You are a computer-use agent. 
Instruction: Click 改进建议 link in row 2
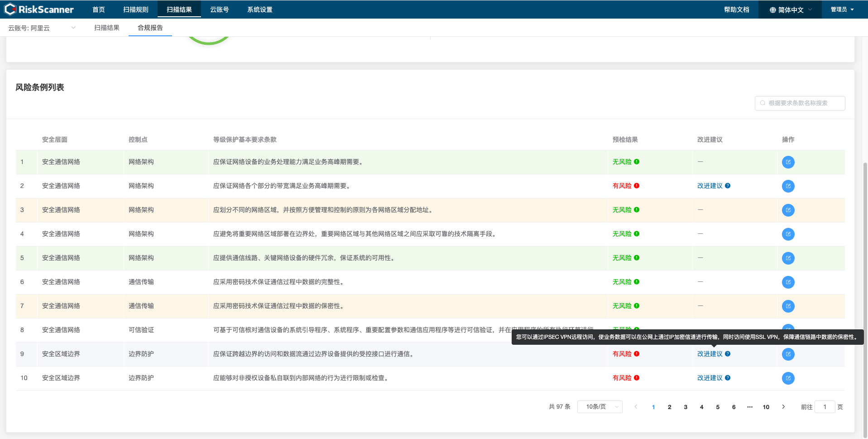click(710, 186)
